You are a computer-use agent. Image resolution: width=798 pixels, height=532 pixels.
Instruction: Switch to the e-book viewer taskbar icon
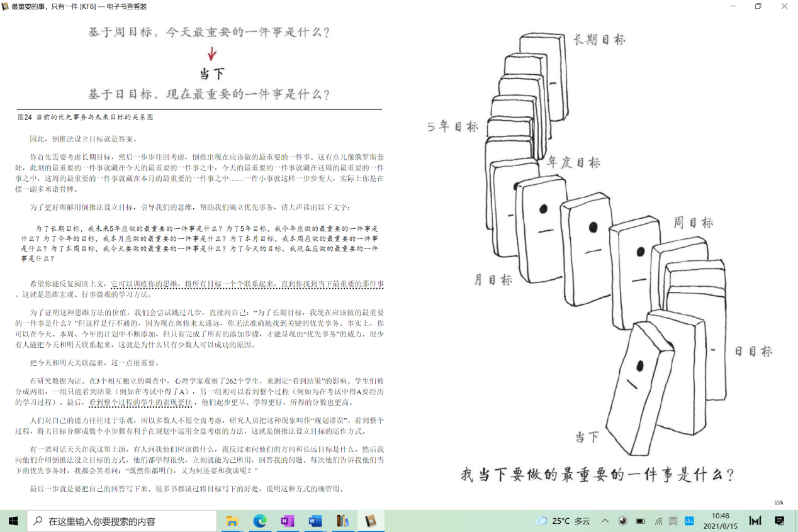371,521
